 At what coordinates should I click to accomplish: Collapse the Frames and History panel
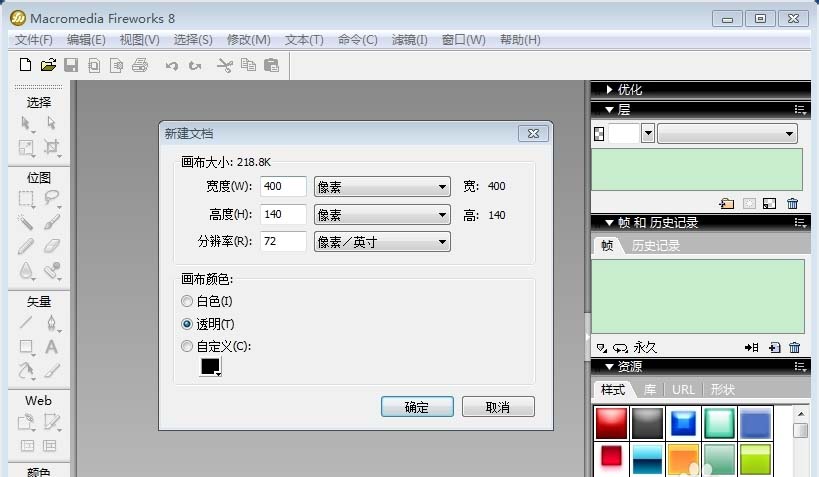click(x=609, y=223)
